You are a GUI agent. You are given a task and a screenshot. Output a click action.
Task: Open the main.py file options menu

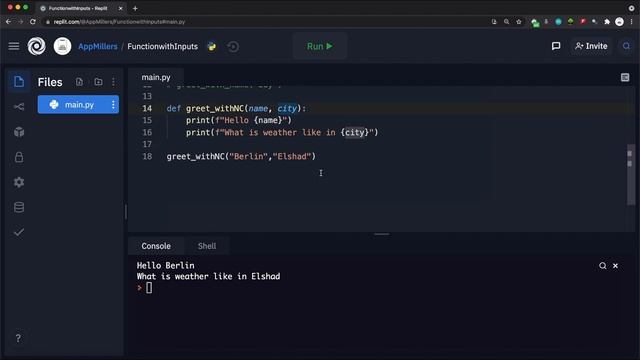[113, 105]
